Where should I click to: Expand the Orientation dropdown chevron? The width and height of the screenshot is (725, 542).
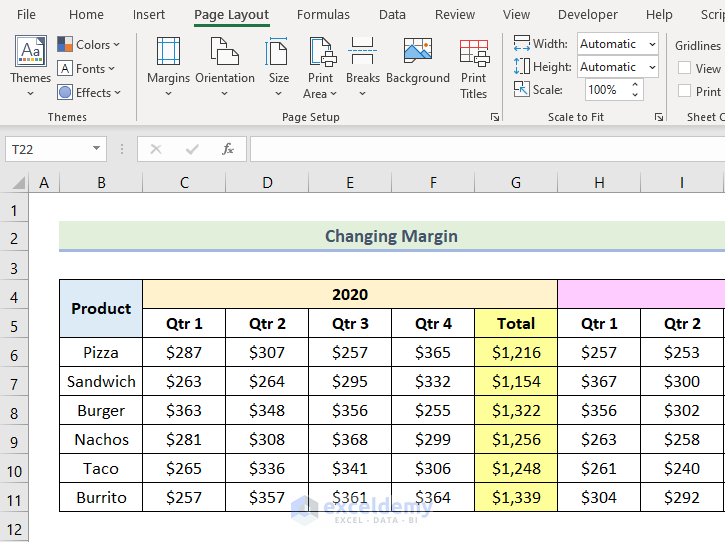coord(224,94)
